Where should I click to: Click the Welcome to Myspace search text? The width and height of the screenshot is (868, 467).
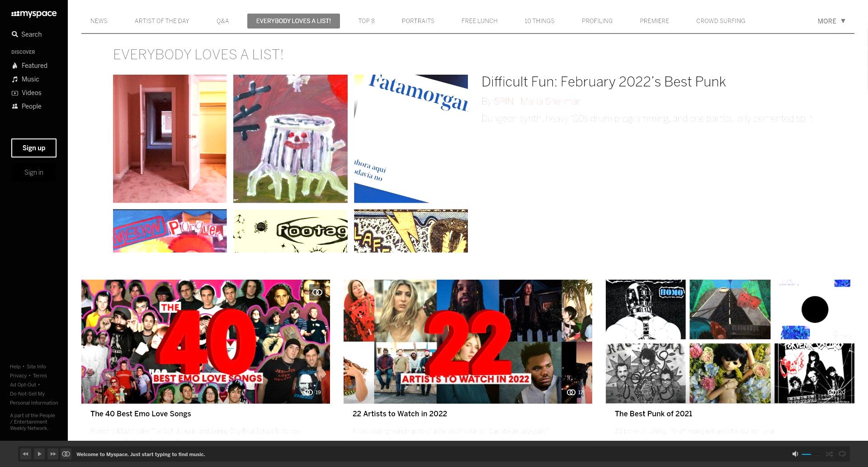click(141, 454)
